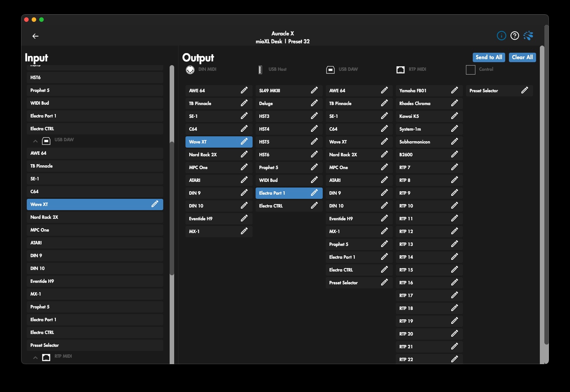Collapse the RTP MIDI input section
This screenshot has height=392, width=570.
(x=35, y=358)
